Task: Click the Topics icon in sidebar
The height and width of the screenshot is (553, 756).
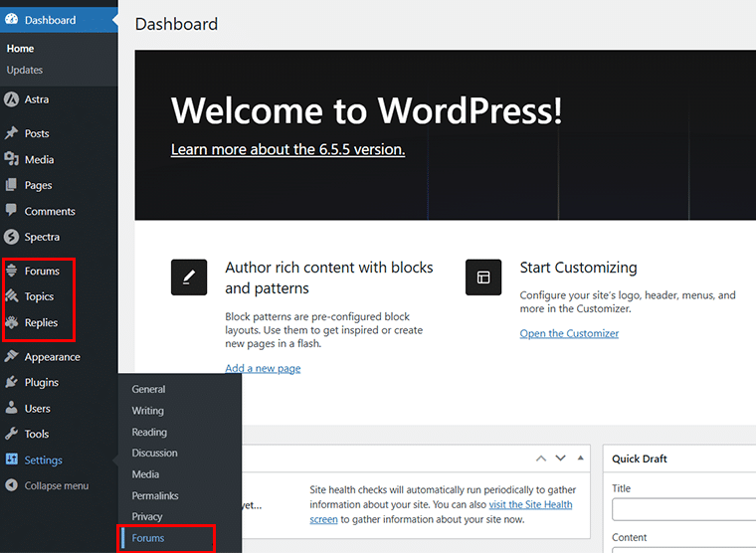Action: (12, 296)
